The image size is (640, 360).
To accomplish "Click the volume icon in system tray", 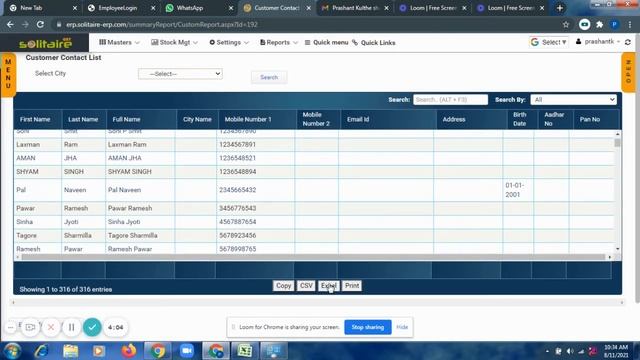I will point(570,351).
